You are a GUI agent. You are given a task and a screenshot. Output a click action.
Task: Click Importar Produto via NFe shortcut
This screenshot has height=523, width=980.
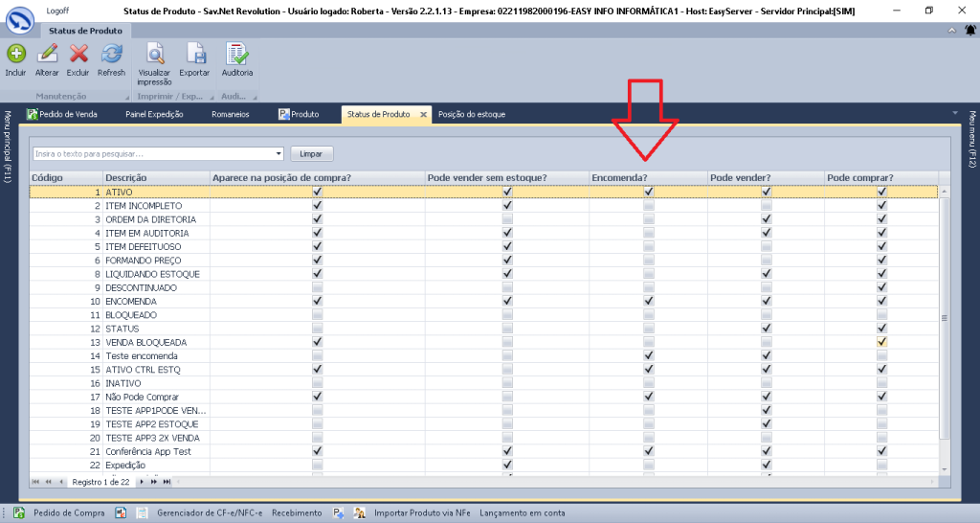point(421,512)
